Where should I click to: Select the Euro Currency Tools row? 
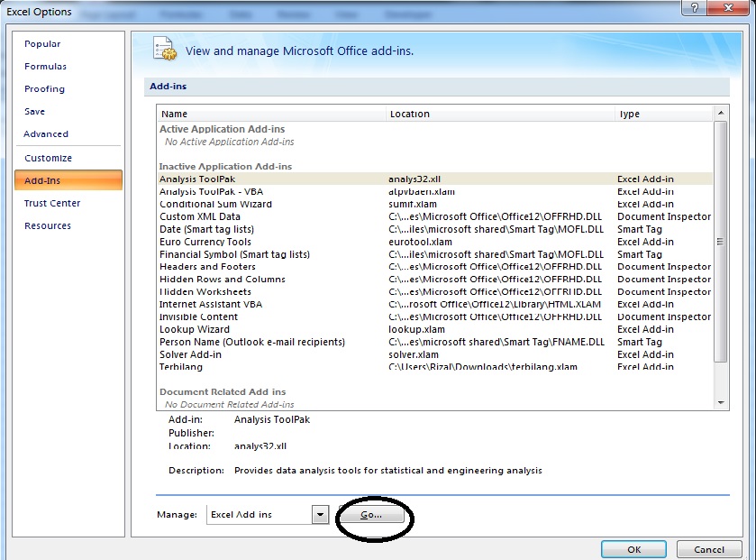pyautogui.click(x=435, y=243)
